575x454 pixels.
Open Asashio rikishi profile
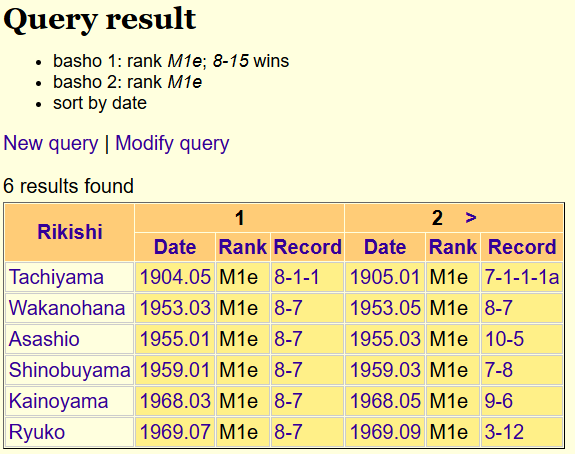[44, 339]
